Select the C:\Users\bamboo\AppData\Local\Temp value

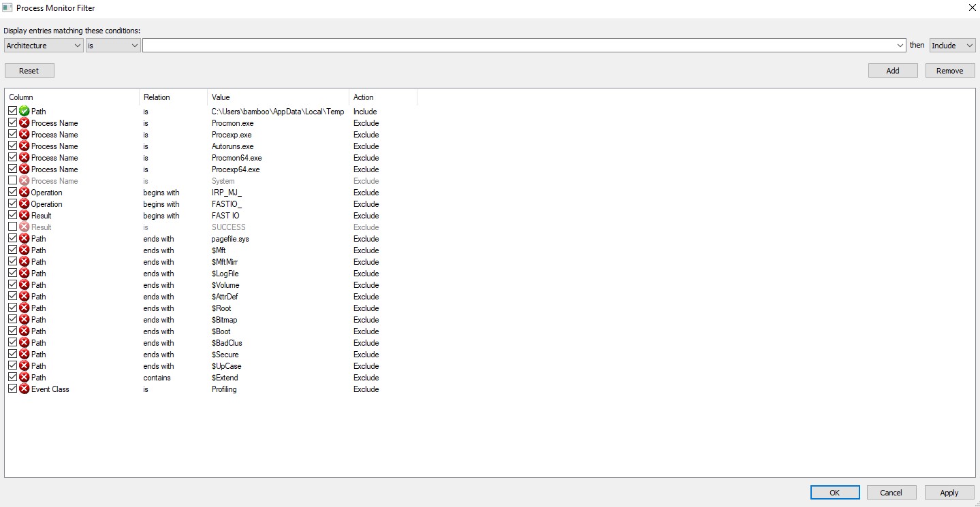pos(278,111)
